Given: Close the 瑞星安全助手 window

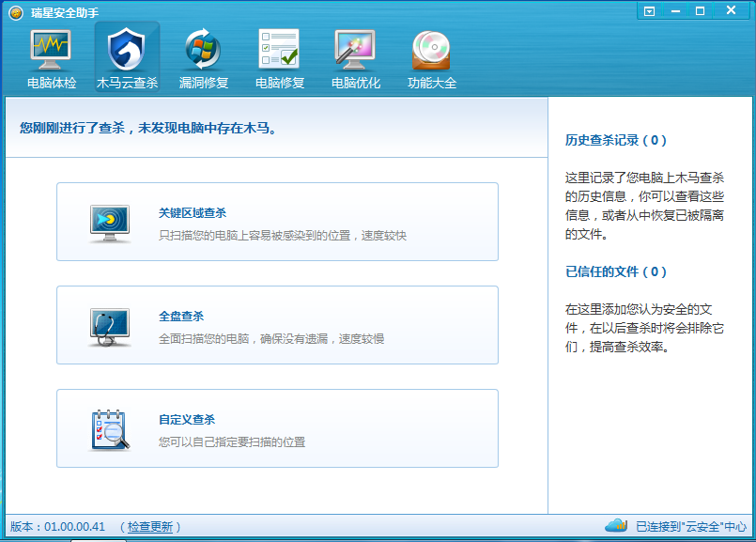Looking at the screenshot, I should pyautogui.click(x=732, y=10).
